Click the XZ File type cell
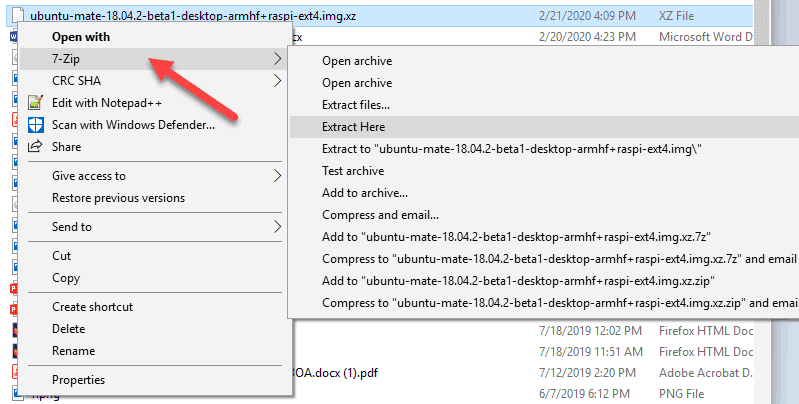 (676, 16)
